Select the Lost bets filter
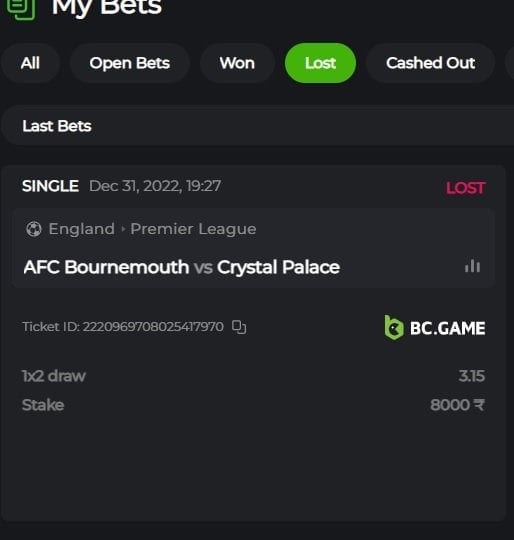 click(x=320, y=63)
